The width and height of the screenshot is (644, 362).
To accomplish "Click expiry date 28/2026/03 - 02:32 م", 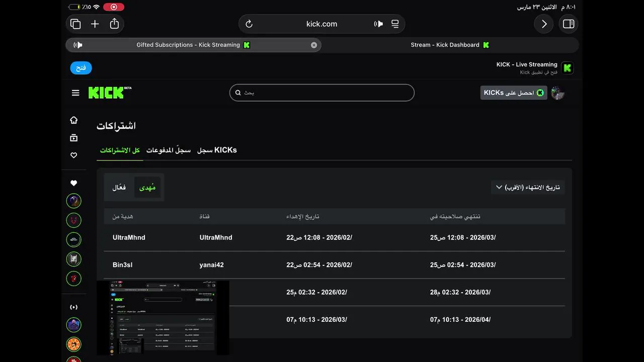I will (460, 292).
